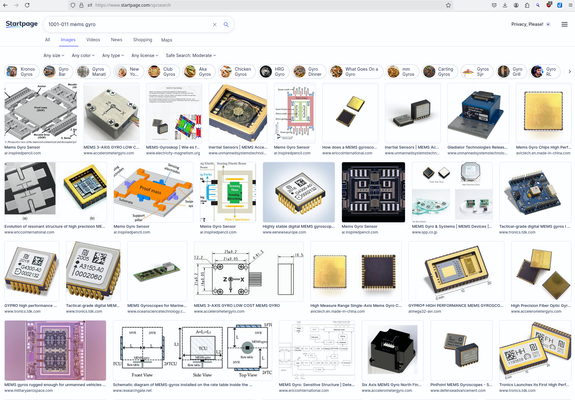
Task: Click the padlock icon in address bar
Action: pyautogui.click(x=81, y=5)
